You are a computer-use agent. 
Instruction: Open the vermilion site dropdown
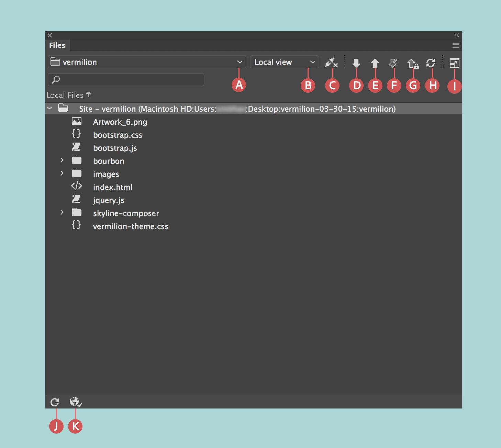pos(240,62)
